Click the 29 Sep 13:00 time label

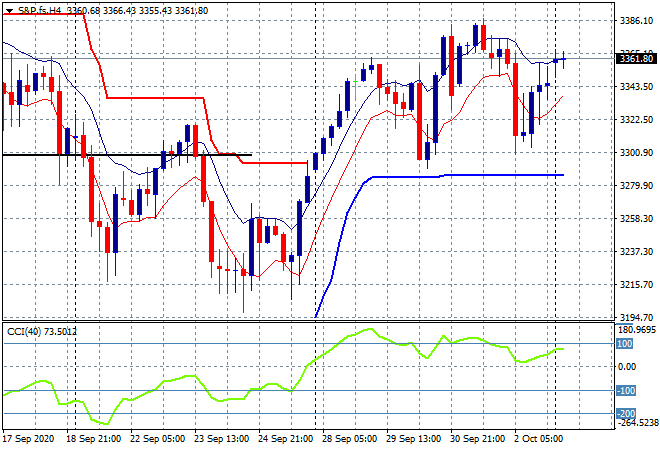413,439
